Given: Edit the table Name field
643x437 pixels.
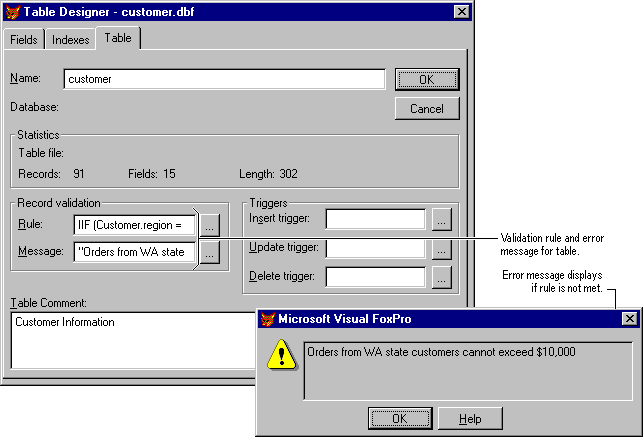Looking at the screenshot, I should tap(224, 79).
